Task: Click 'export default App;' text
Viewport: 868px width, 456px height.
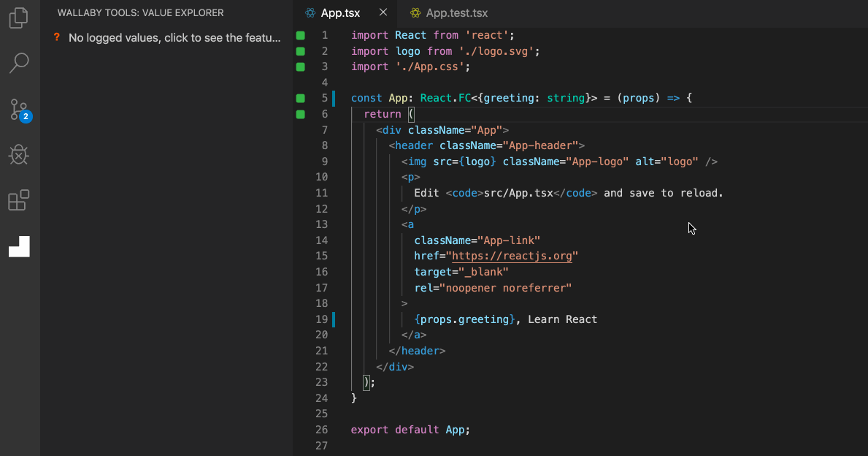Action: click(x=410, y=430)
